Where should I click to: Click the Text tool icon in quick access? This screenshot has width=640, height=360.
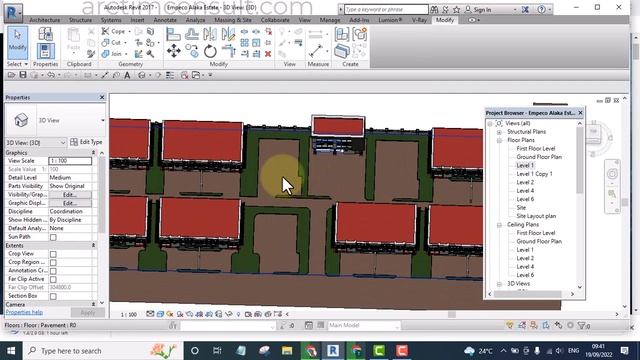click(127, 75)
